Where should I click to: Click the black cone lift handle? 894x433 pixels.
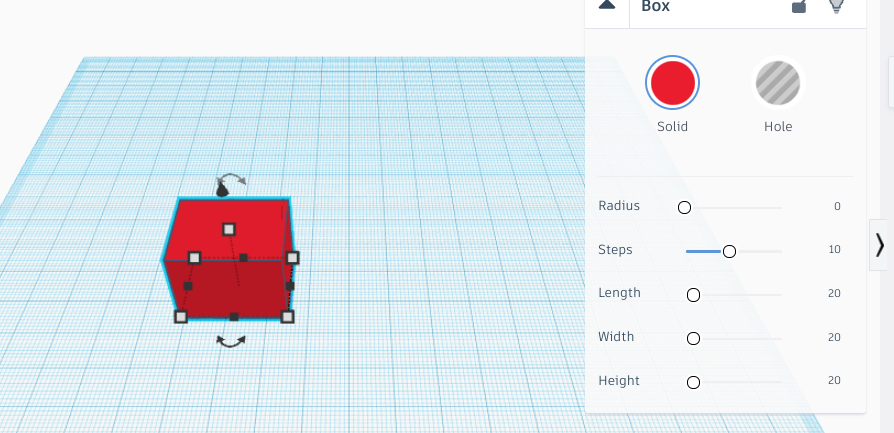tap(222, 188)
